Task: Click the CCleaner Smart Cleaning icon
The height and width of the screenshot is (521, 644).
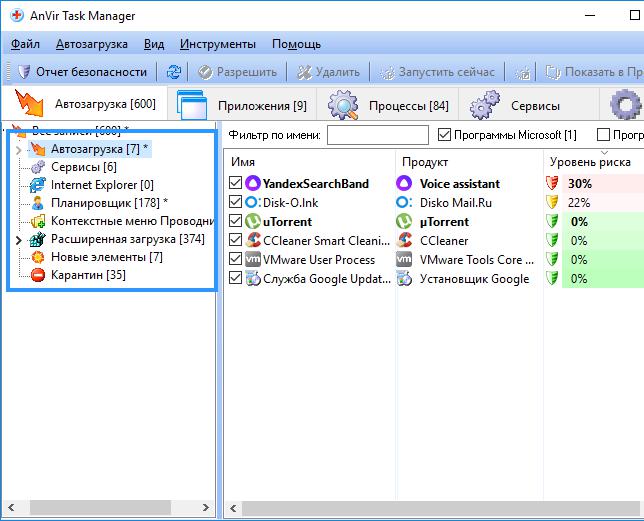Action: [253, 241]
